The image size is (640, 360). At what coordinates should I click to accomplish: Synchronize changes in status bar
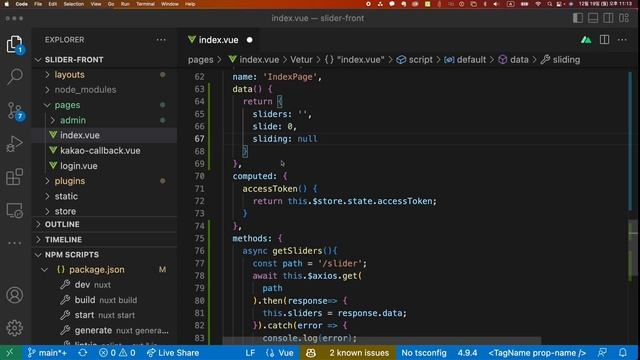coord(83,353)
